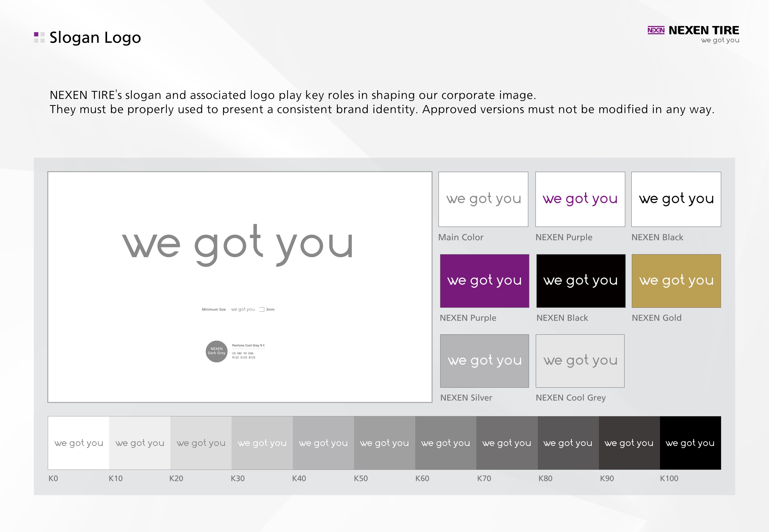Click the 'Main Color' caption
This screenshot has height=532, width=769.
point(460,237)
